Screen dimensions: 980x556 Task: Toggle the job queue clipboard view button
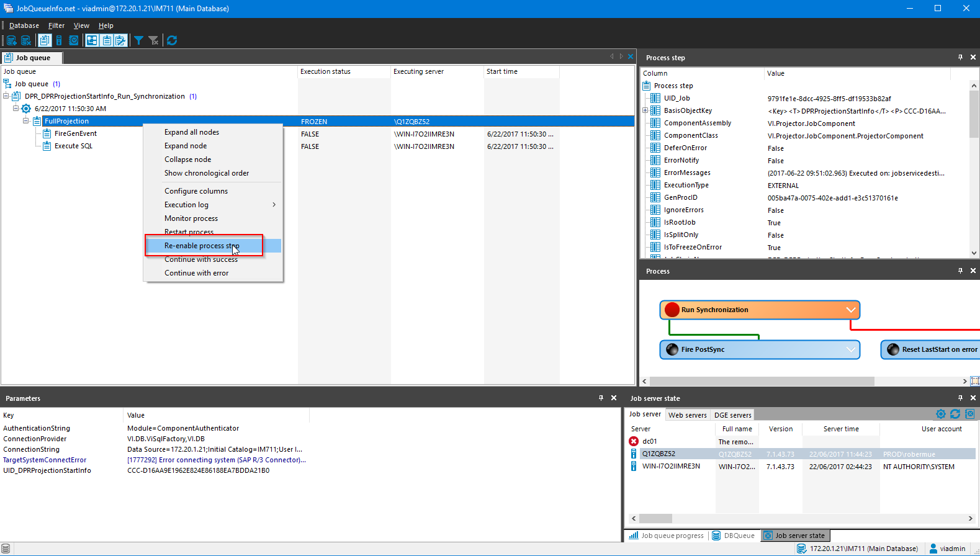45,40
